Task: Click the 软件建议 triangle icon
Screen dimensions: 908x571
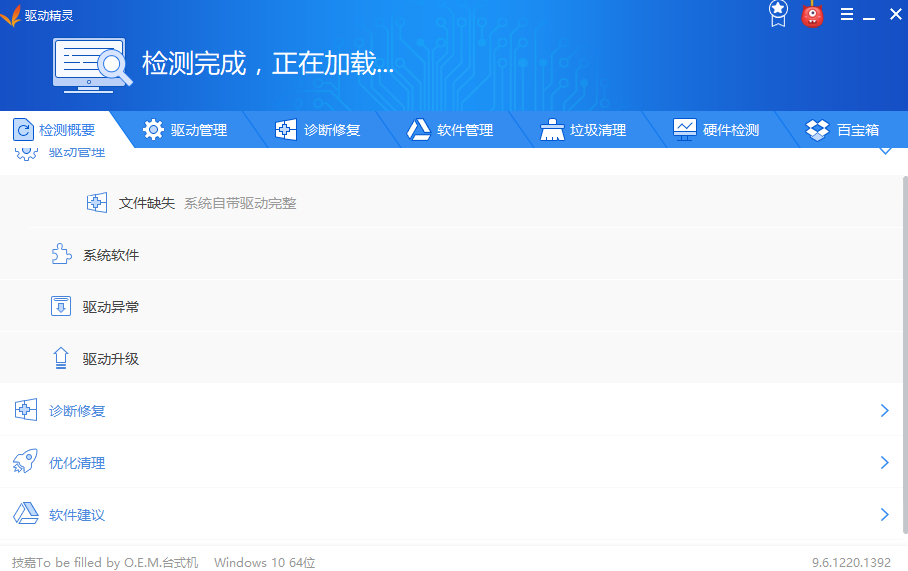Action: [x=25, y=513]
